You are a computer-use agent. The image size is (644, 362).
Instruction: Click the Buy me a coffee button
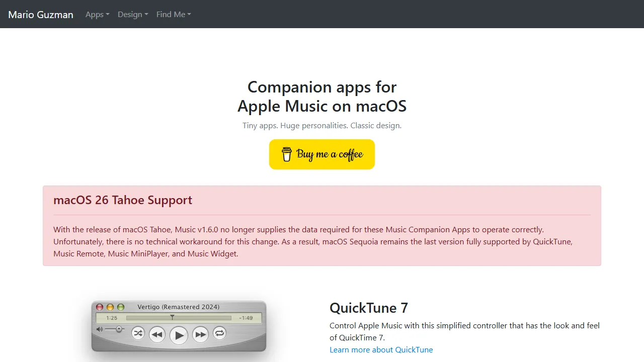(322, 154)
